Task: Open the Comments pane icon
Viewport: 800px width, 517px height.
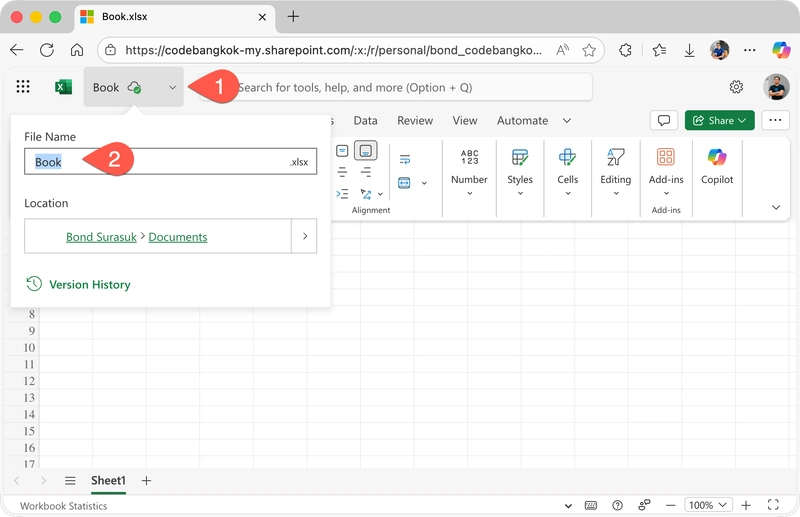Action: click(663, 120)
